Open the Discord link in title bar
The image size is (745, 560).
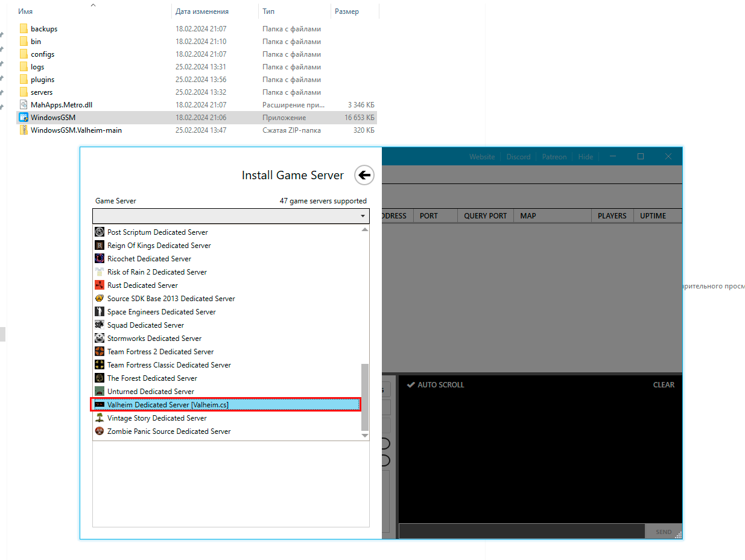tap(518, 156)
